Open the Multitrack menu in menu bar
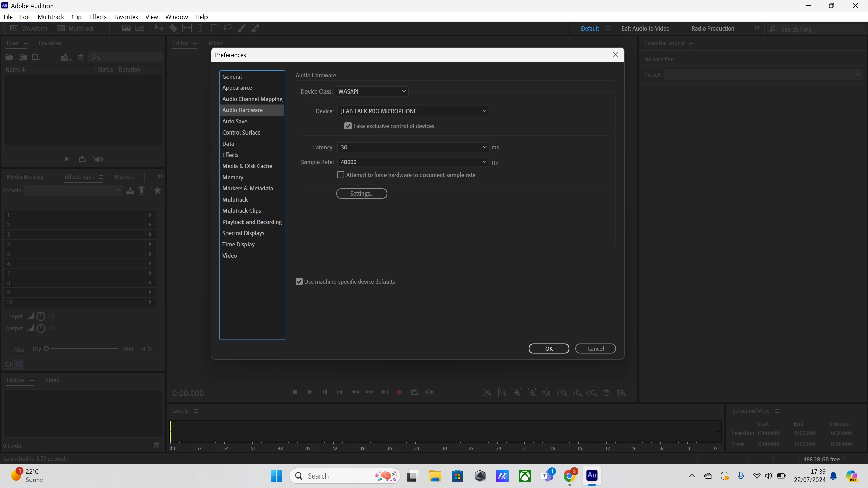Screen dimensions: 868x488 51,17
